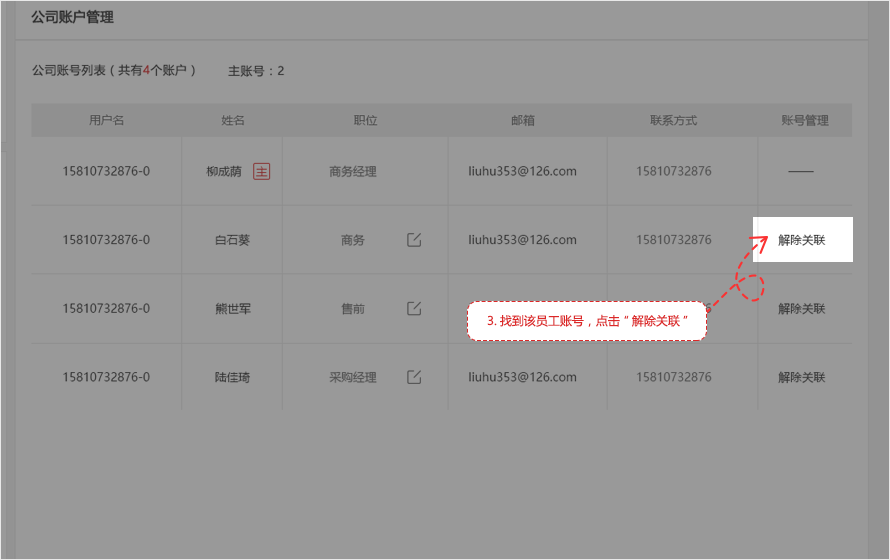Click the email address in 柳成荫's row
The image size is (890, 560).
pyautogui.click(x=523, y=171)
